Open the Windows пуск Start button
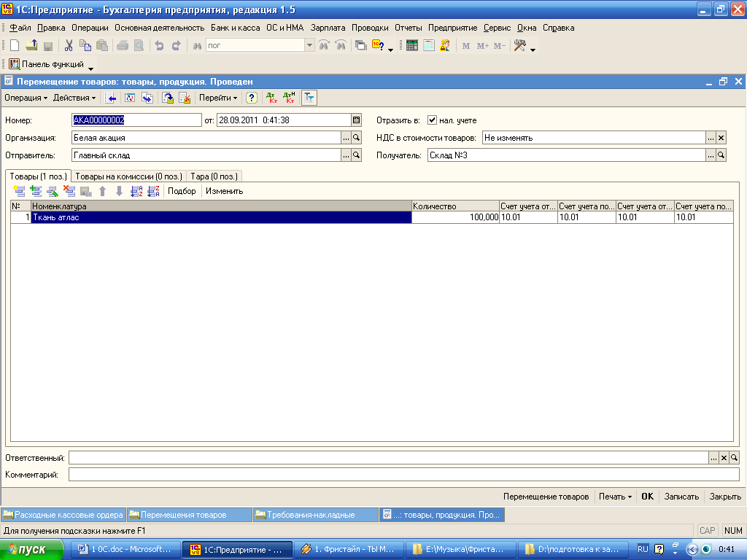The width and height of the screenshot is (747, 560). [31, 550]
